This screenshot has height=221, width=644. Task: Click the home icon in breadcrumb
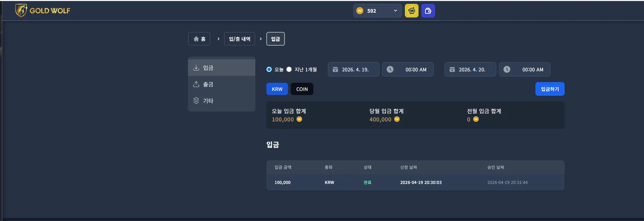point(196,39)
